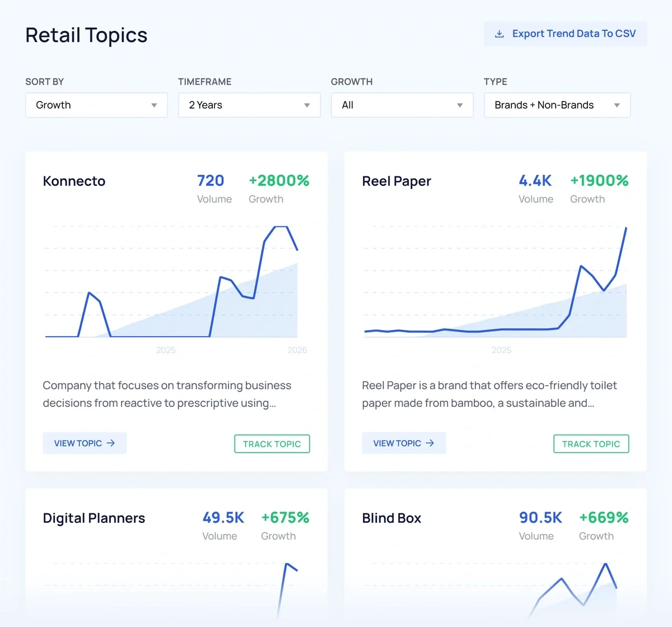Image resolution: width=672 pixels, height=627 pixels.
Task: Open the Konnecto topic title
Action: 74,182
